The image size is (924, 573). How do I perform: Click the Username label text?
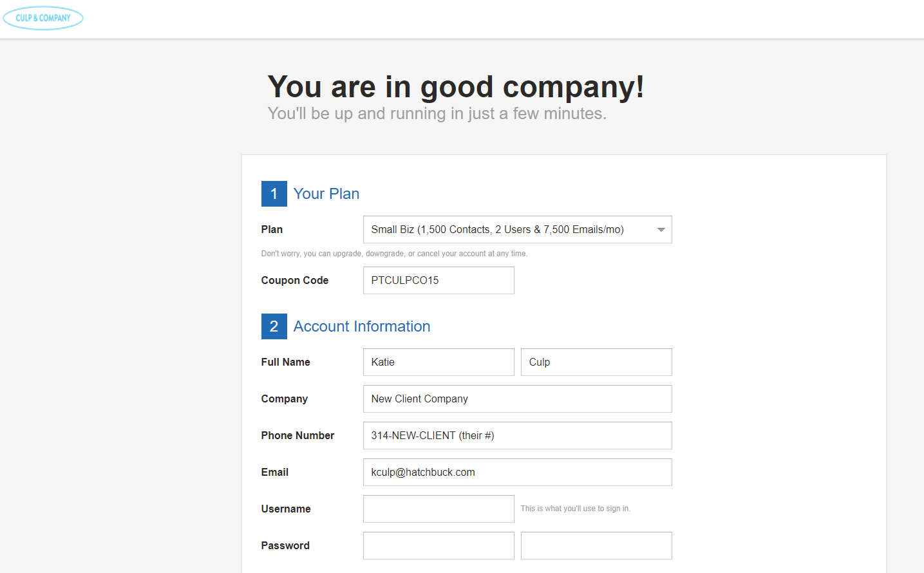point(286,509)
